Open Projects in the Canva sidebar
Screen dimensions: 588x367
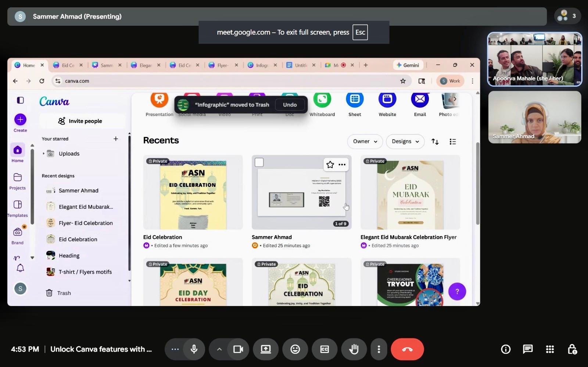point(17,181)
